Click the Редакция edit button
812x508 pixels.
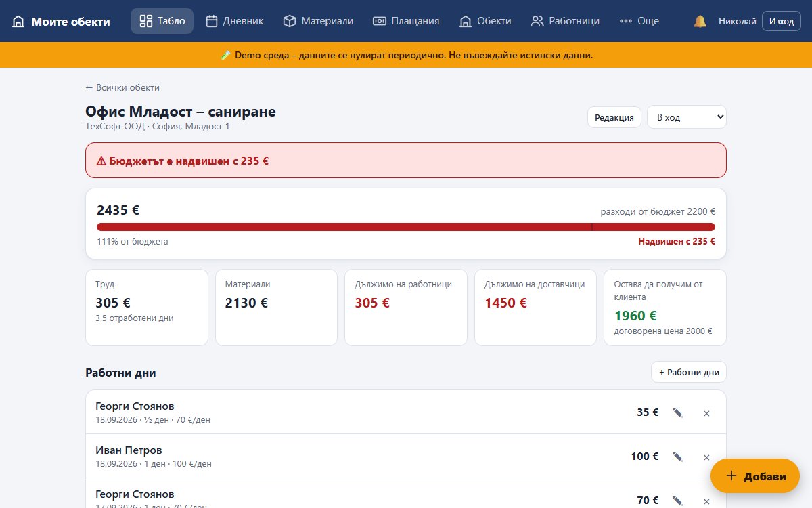614,117
